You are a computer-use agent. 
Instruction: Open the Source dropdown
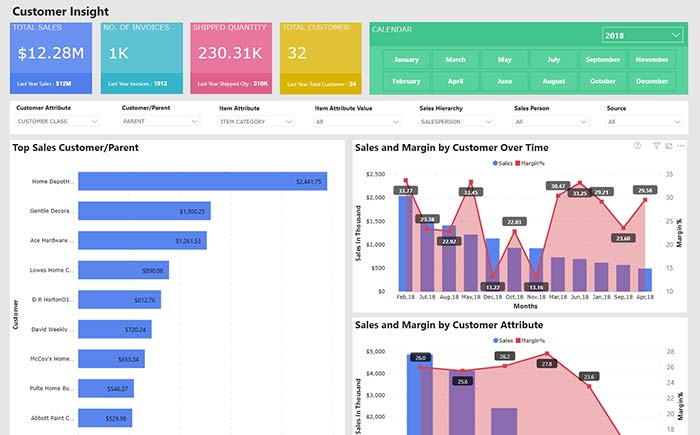point(644,121)
